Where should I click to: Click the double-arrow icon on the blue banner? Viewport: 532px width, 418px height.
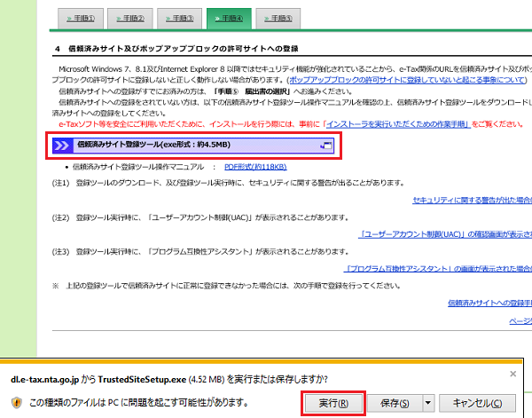tap(62, 145)
